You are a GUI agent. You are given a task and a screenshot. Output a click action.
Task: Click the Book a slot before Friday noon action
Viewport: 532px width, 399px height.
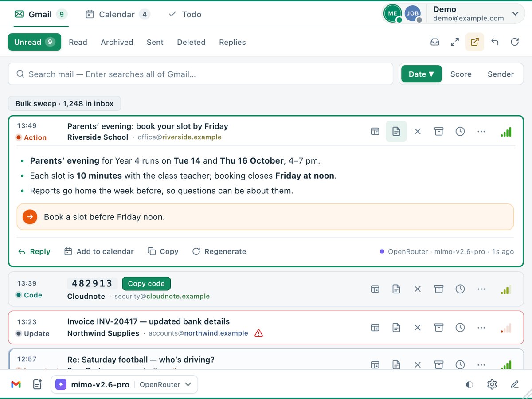pyautogui.click(x=265, y=217)
